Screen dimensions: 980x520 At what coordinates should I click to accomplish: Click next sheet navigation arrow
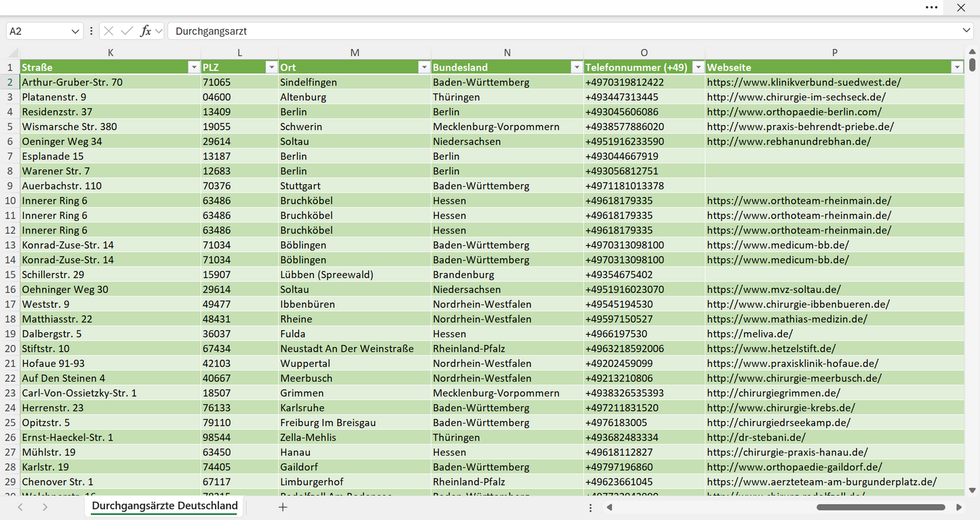(x=45, y=507)
